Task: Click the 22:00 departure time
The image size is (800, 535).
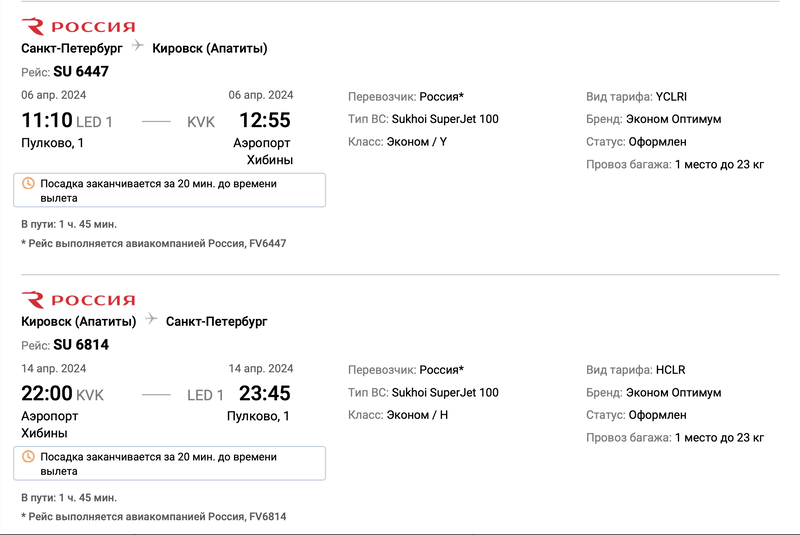Action: 47,394
